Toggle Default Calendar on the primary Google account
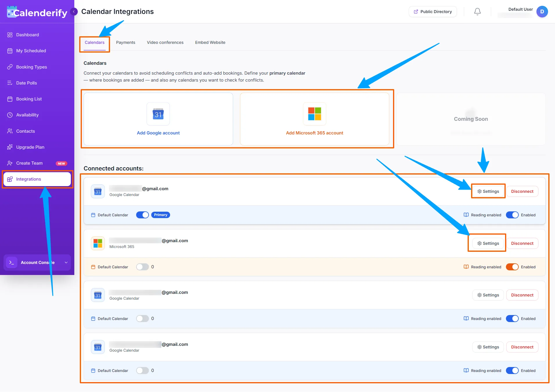This screenshot has width=555, height=392. pyautogui.click(x=142, y=215)
